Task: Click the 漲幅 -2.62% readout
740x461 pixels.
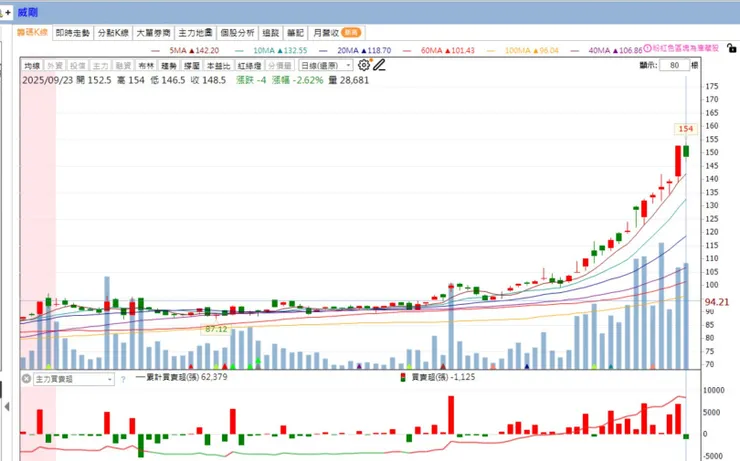Action: tap(297, 80)
